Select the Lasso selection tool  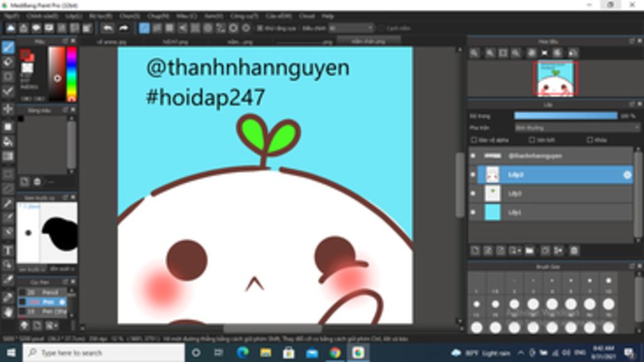tap(8, 189)
